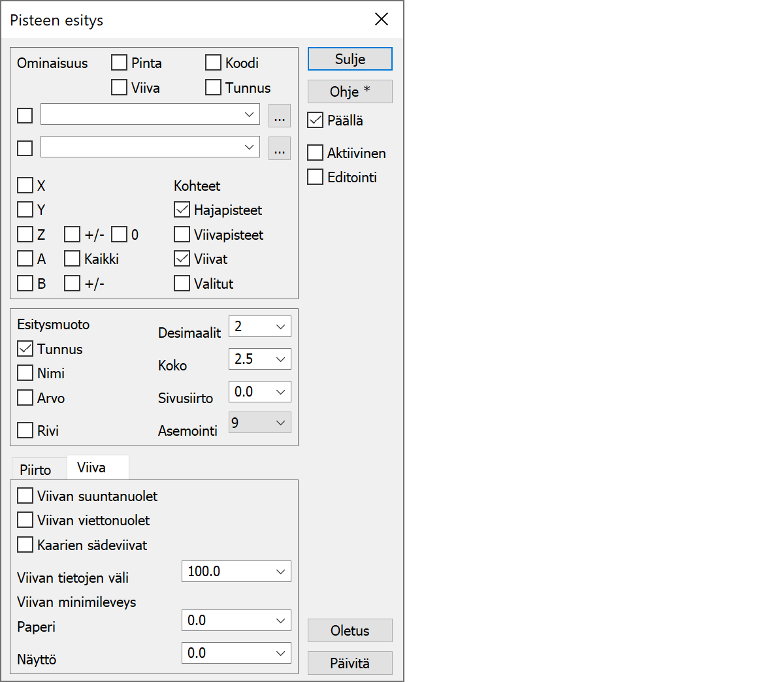Click the Oletus defaults button

point(350,630)
